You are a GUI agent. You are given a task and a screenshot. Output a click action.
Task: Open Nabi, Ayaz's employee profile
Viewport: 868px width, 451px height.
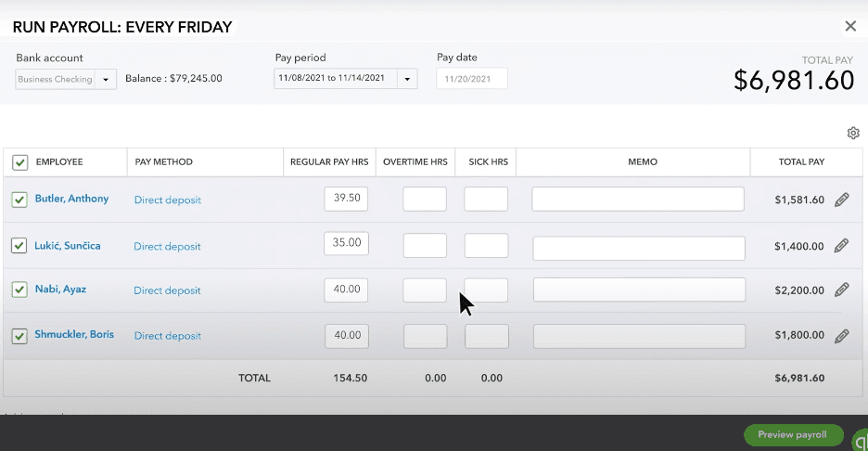click(x=61, y=290)
